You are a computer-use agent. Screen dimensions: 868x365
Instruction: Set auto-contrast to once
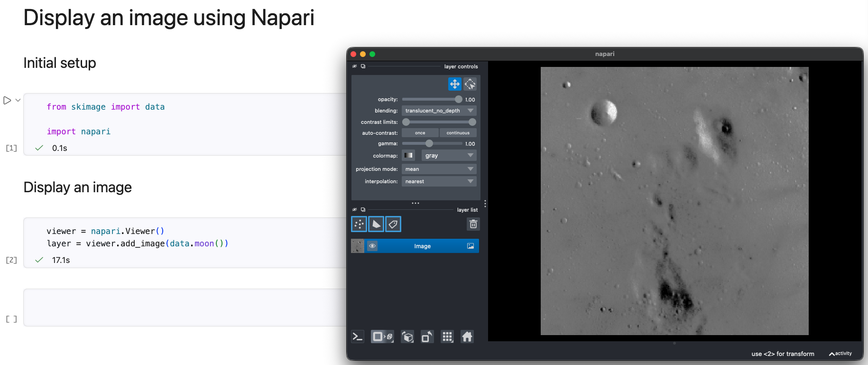coord(420,133)
